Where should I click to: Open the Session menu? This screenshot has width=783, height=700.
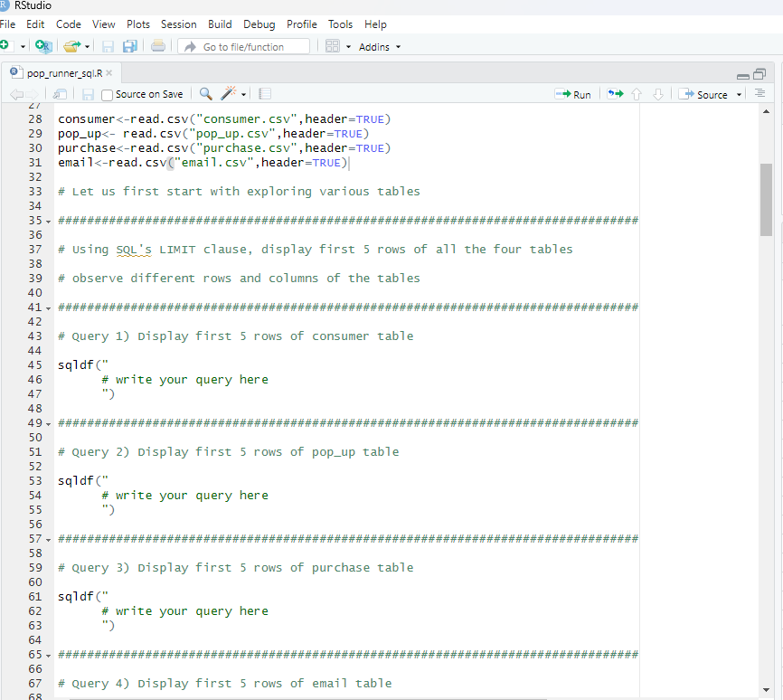178,24
